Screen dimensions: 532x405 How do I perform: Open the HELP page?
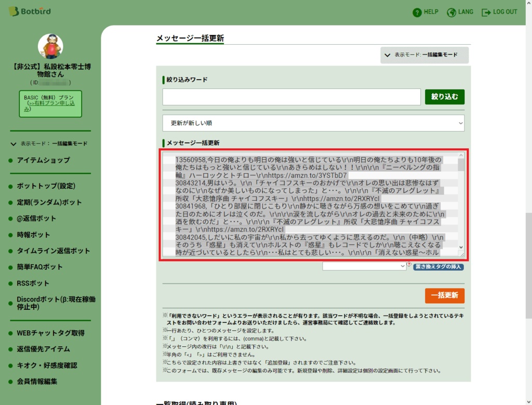[x=425, y=12]
